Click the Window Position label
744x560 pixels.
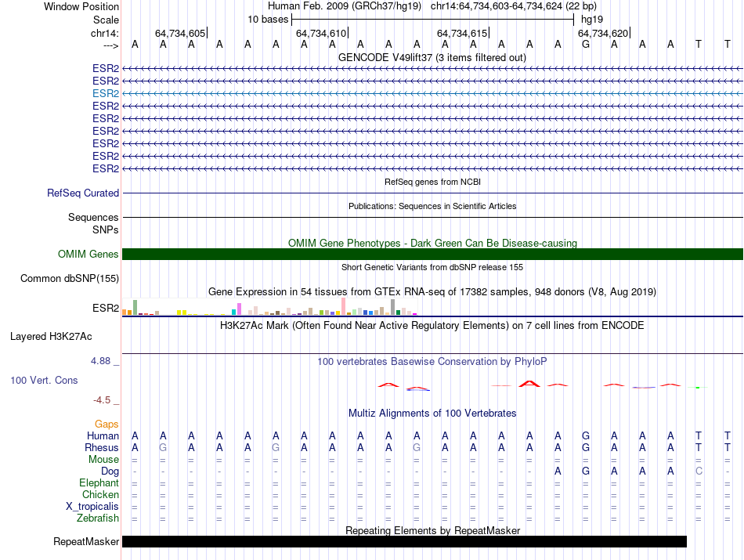(81, 6)
